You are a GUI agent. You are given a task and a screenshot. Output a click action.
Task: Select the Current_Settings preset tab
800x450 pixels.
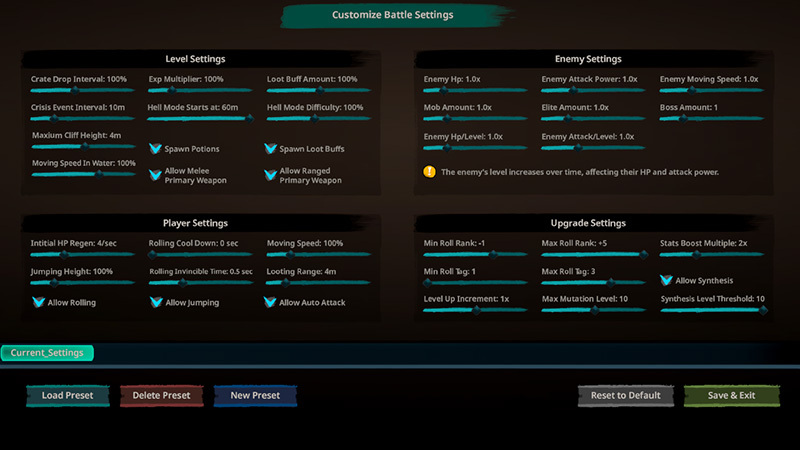[x=47, y=353]
